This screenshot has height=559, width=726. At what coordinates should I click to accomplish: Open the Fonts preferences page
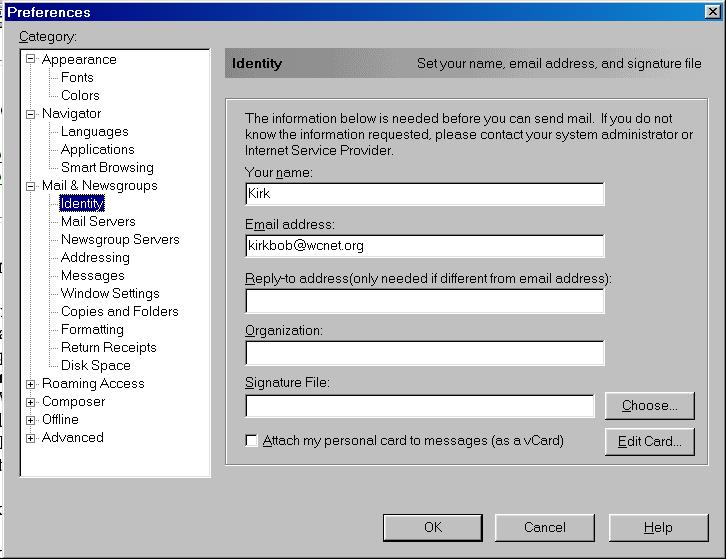pyautogui.click(x=77, y=78)
